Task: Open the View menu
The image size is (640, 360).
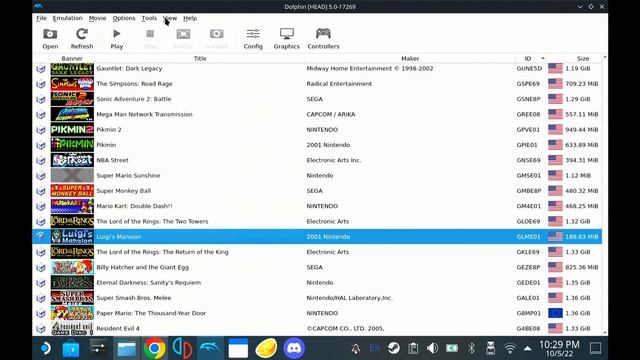Action: pyautogui.click(x=170, y=18)
